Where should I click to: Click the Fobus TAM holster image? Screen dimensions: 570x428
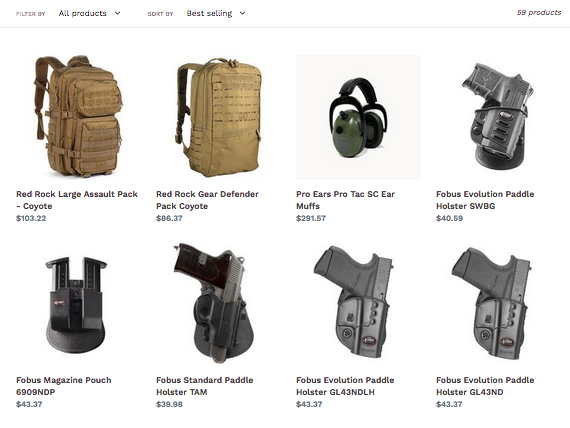click(x=214, y=304)
